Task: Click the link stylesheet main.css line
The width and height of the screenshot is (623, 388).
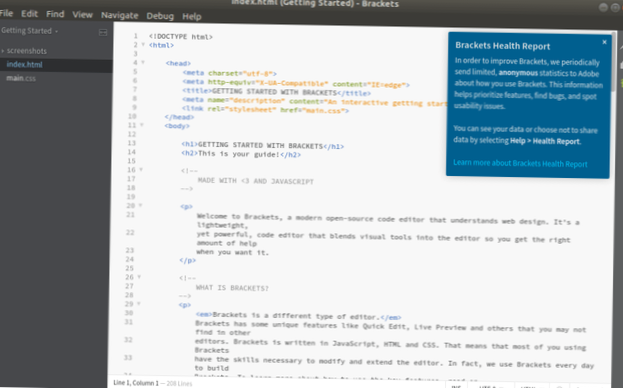Action: [265, 110]
